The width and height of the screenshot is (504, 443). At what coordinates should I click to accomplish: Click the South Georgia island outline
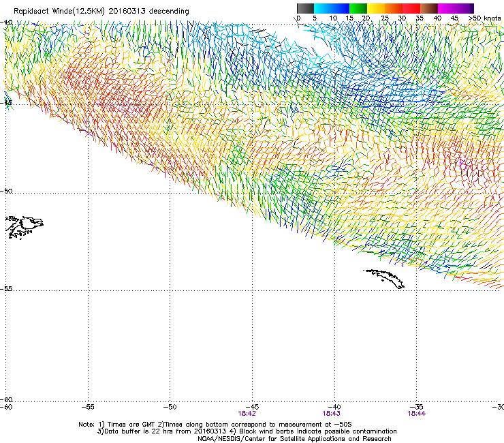point(384,279)
